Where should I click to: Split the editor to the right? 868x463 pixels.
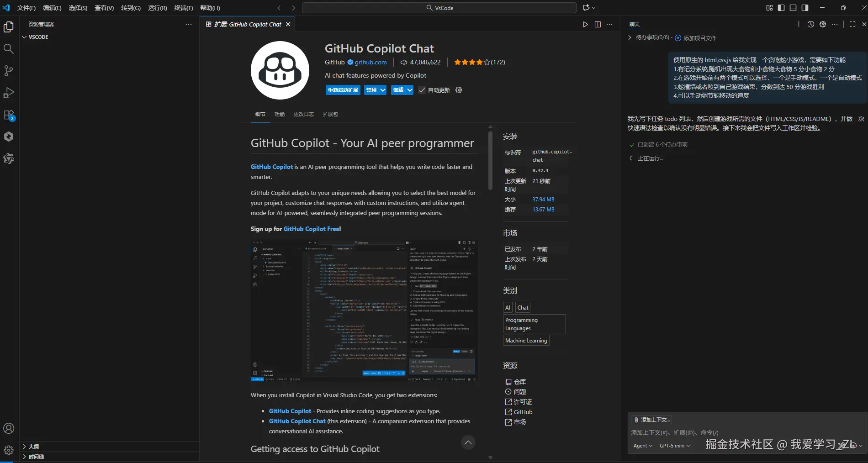click(x=598, y=24)
